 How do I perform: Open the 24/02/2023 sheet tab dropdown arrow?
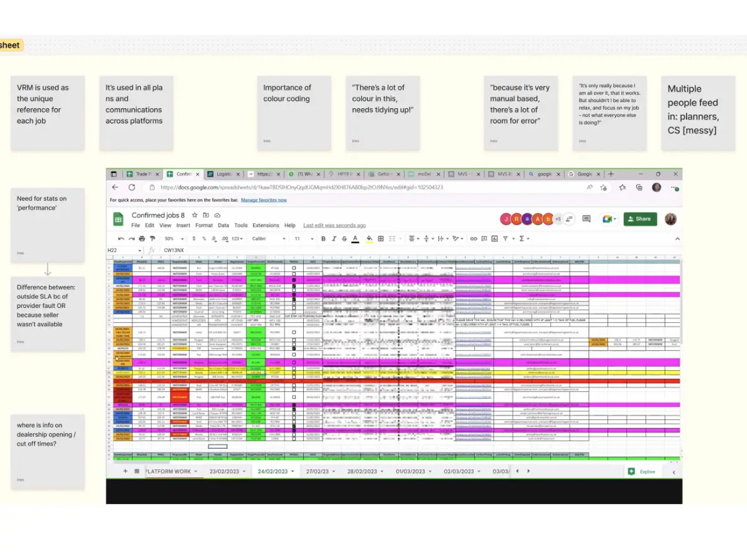point(293,472)
